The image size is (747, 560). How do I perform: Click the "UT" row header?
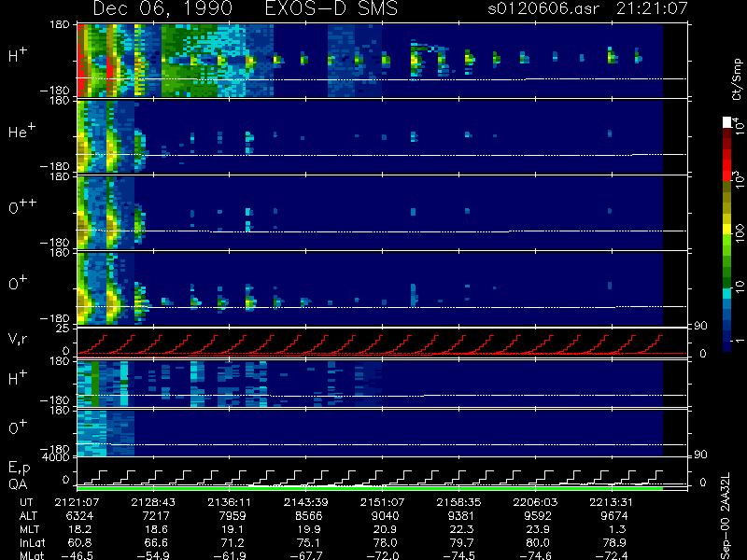tap(27, 503)
